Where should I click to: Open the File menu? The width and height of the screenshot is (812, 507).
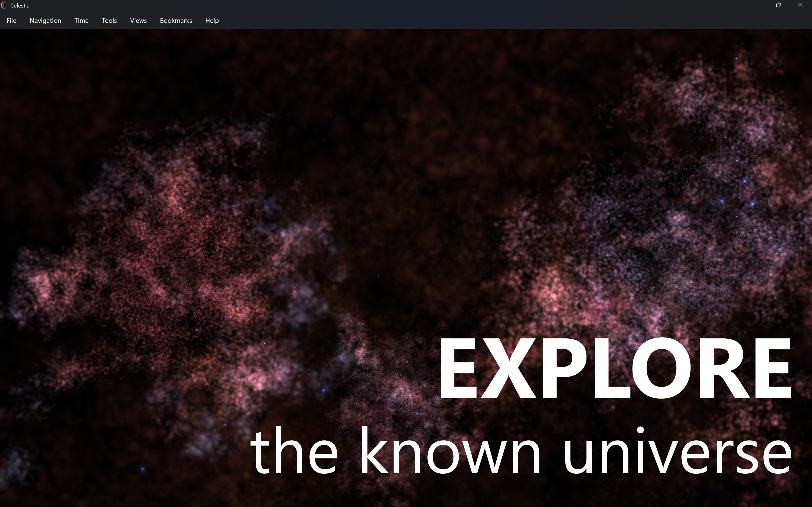[x=11, y=20]
